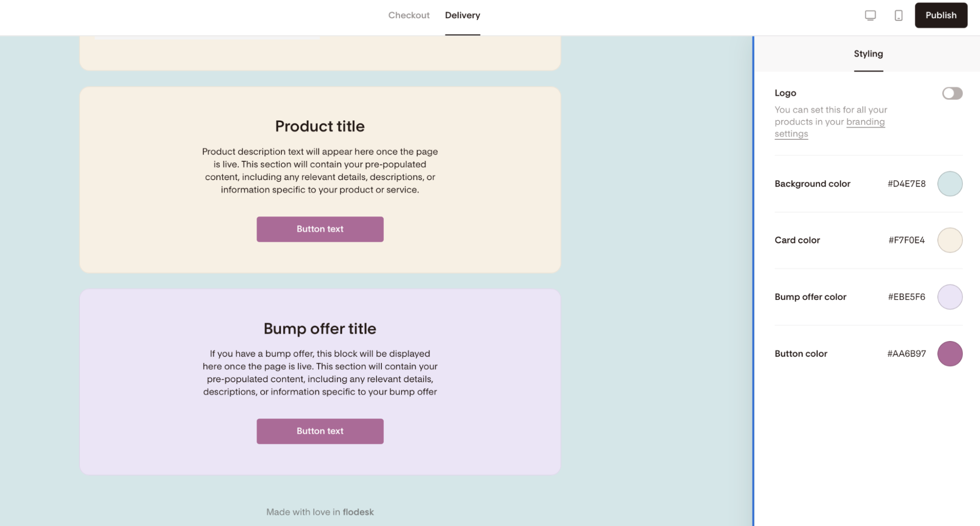Edit the #AA6B97 button hex value

point(906,354)
